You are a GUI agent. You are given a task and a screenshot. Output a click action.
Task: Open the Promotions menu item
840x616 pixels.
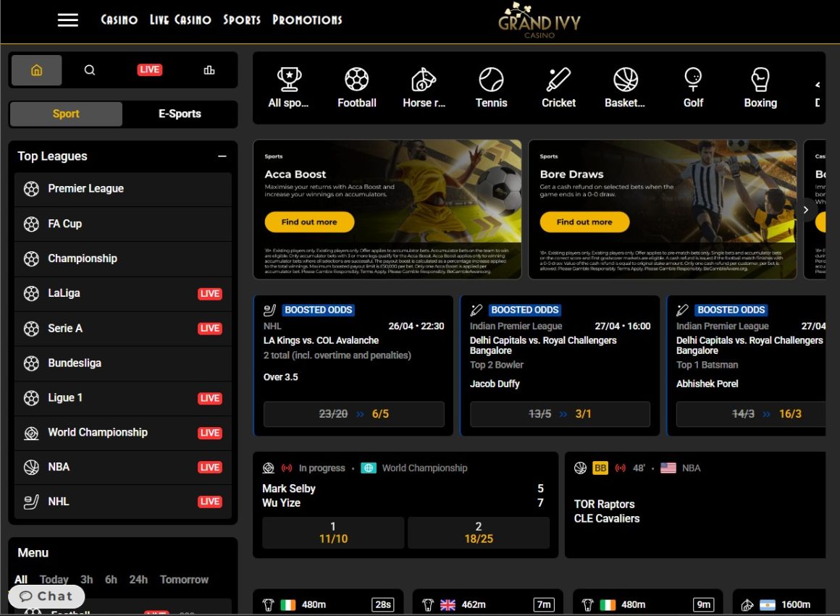pos(307,20)
